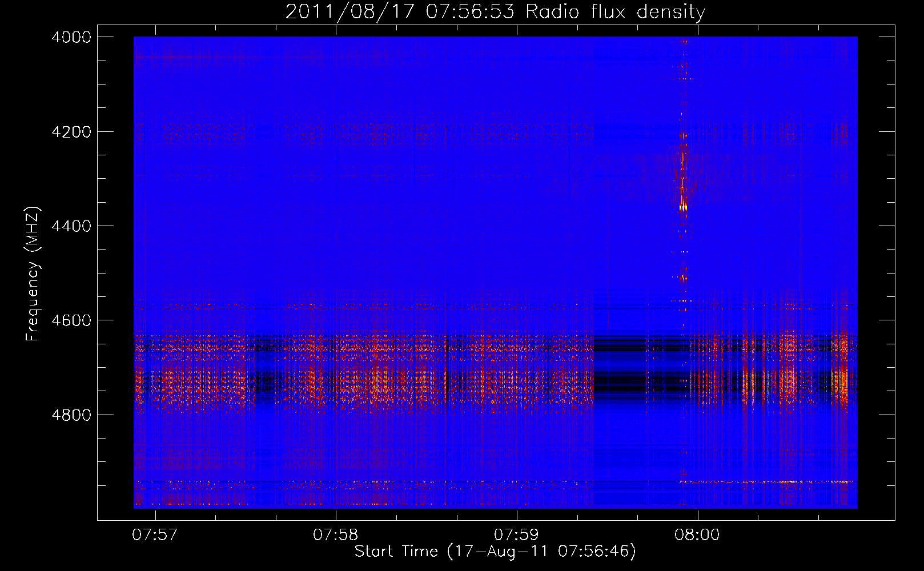
Task: Select the 4000 frequency axis label
Action: (71, 37)
